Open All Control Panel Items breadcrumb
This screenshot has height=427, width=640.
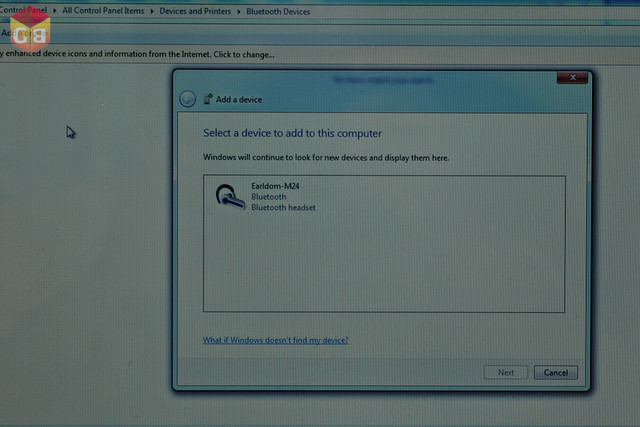tap(103, 11)
